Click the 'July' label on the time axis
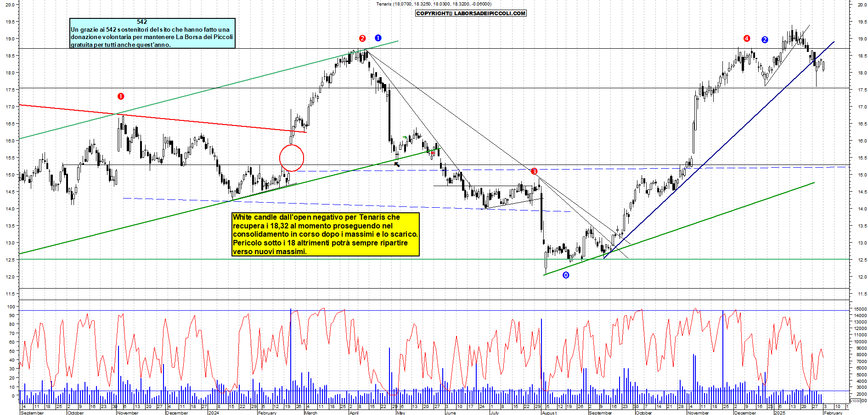This screenshot has height=415, width=868. pos(494,413)
